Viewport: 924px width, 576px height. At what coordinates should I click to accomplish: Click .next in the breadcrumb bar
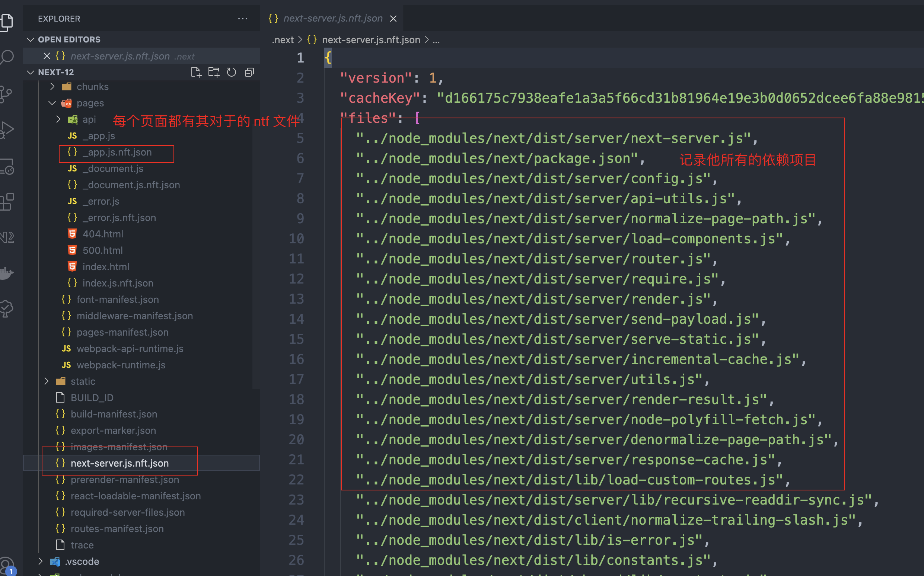point(282,39)
